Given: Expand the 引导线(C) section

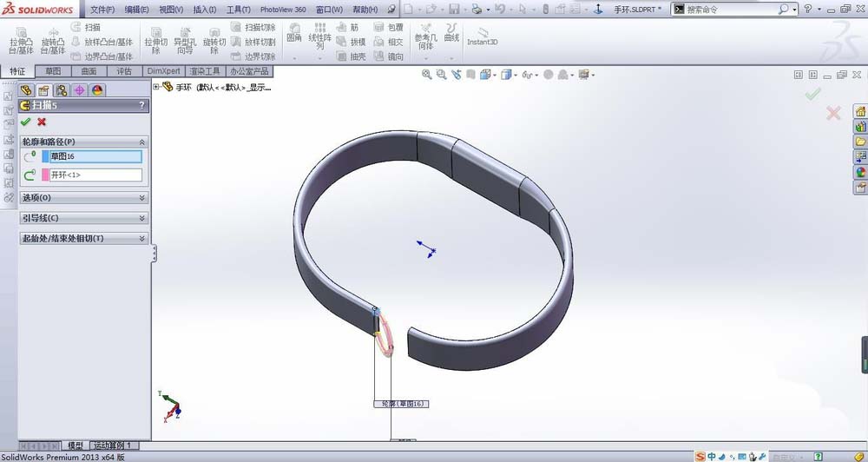Looking at the screenshot, I should point(142,218).
